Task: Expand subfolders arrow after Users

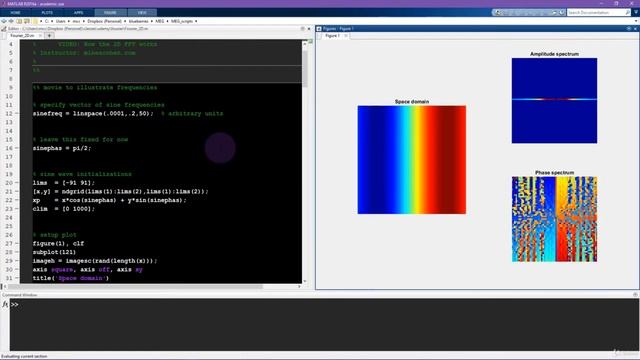Action: tap(69, 21)
